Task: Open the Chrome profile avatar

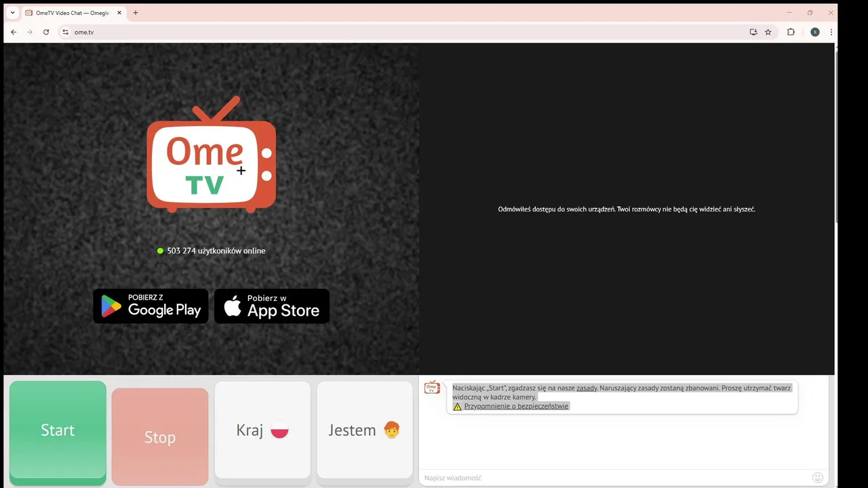Action: click(815, 32)
